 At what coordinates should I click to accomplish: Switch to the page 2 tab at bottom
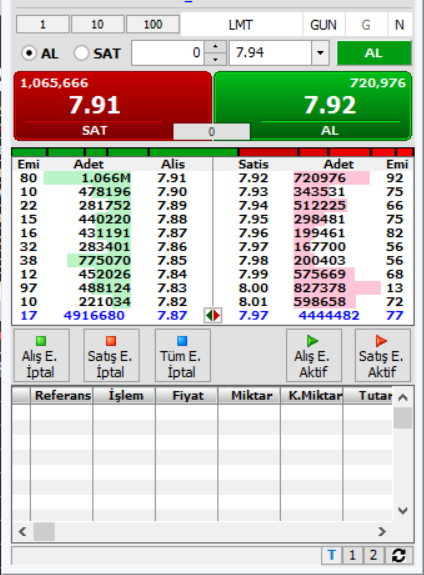(x=373, y=556)
